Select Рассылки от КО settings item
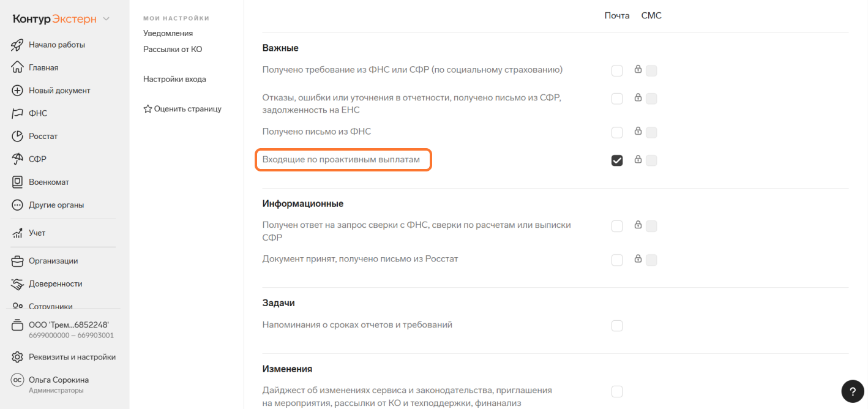 (173, 49)
